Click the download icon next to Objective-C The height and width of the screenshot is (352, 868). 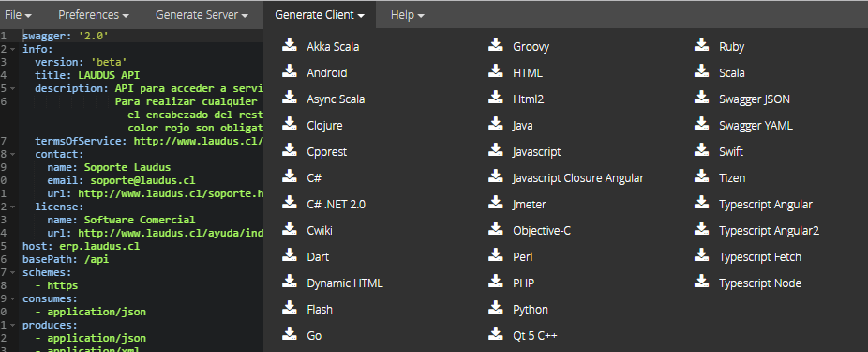tap(496, 229)
